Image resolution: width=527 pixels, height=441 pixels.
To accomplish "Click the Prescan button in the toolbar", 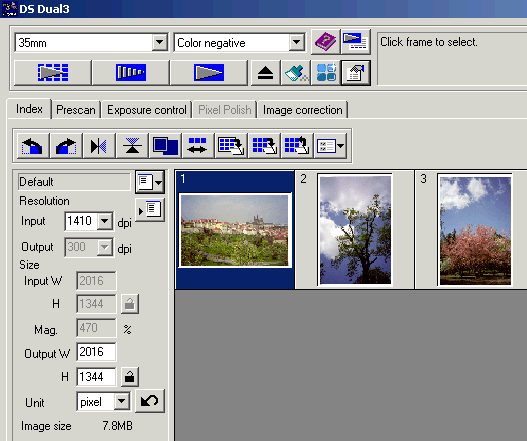I will click(131, 73).
